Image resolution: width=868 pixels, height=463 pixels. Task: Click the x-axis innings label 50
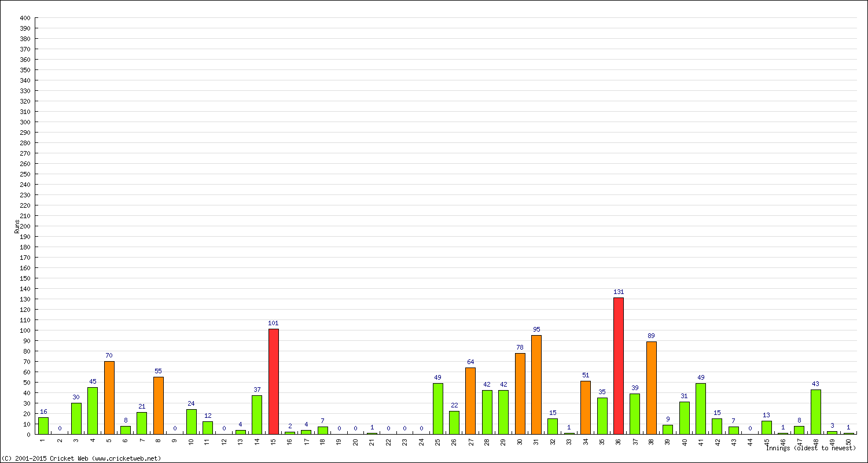click(849, 441)
